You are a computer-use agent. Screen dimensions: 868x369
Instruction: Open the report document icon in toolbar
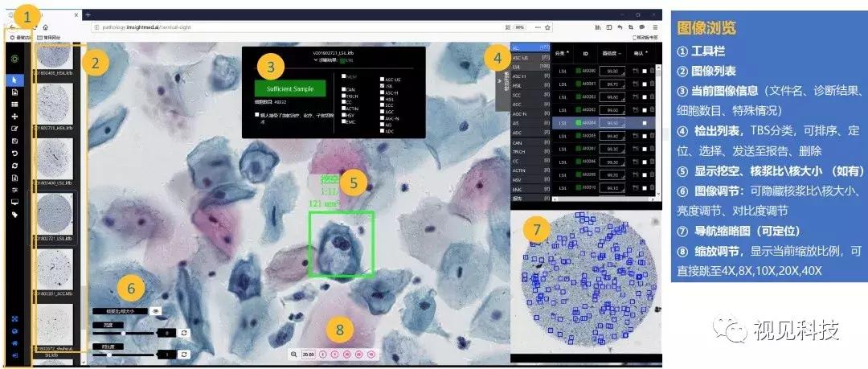coord(14,178)
